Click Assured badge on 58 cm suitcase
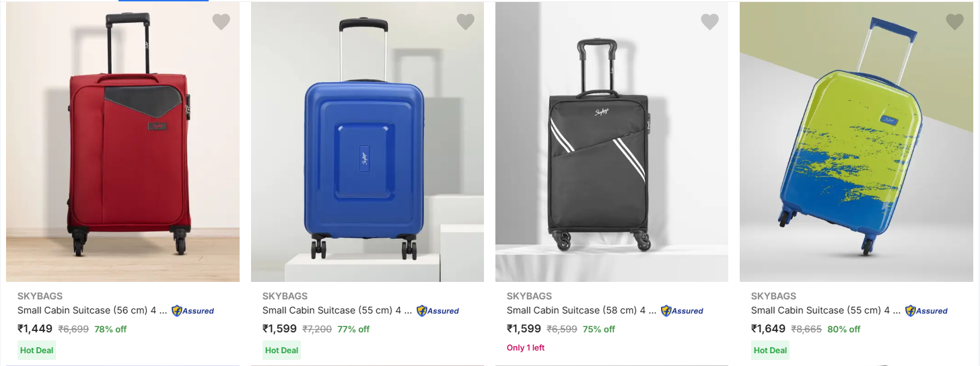The image size is (980, 366). [682, 311]
